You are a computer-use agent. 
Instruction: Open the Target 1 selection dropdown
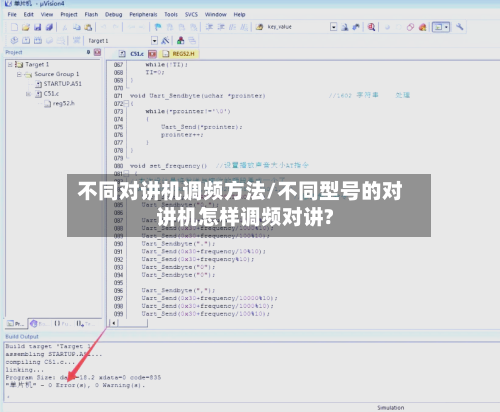(x=154, y=41)
